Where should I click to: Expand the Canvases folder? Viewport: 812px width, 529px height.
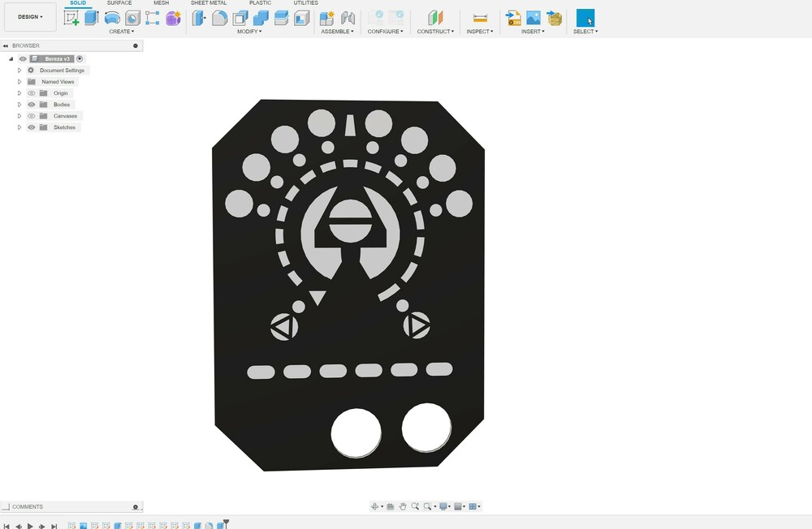click(19, 116)
